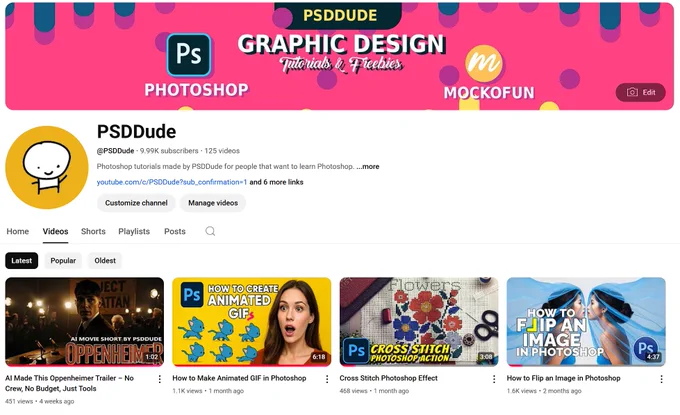Open the youtube.com/c/PSDDude link
The image size is (680, 415).
172,182
